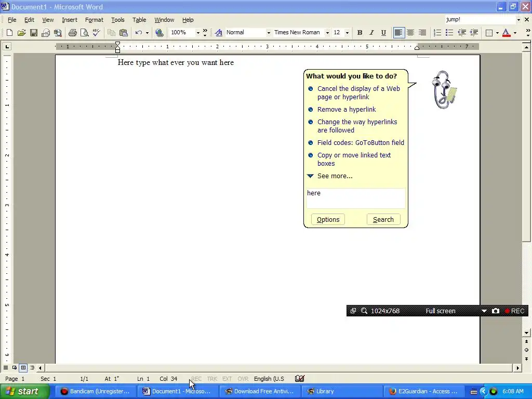The width and height of the screenshot is (532, 399).
Task: Toggle underline formatting
Action: pos(383,33)
